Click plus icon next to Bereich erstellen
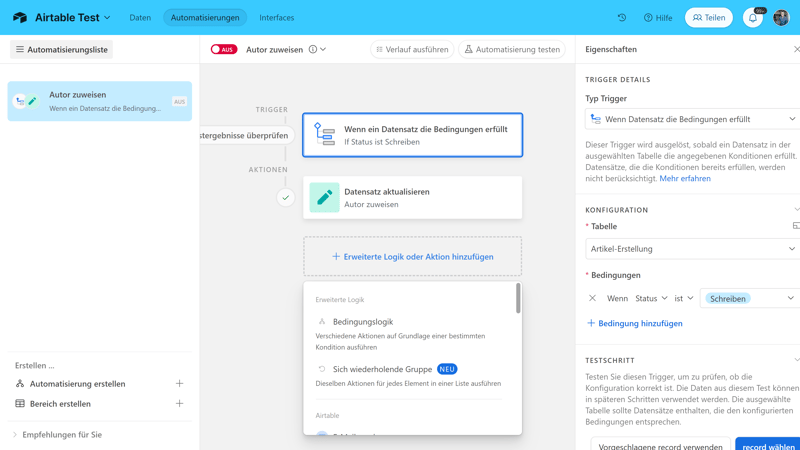This screenshot has width=800, height=450. coord(179,404)
